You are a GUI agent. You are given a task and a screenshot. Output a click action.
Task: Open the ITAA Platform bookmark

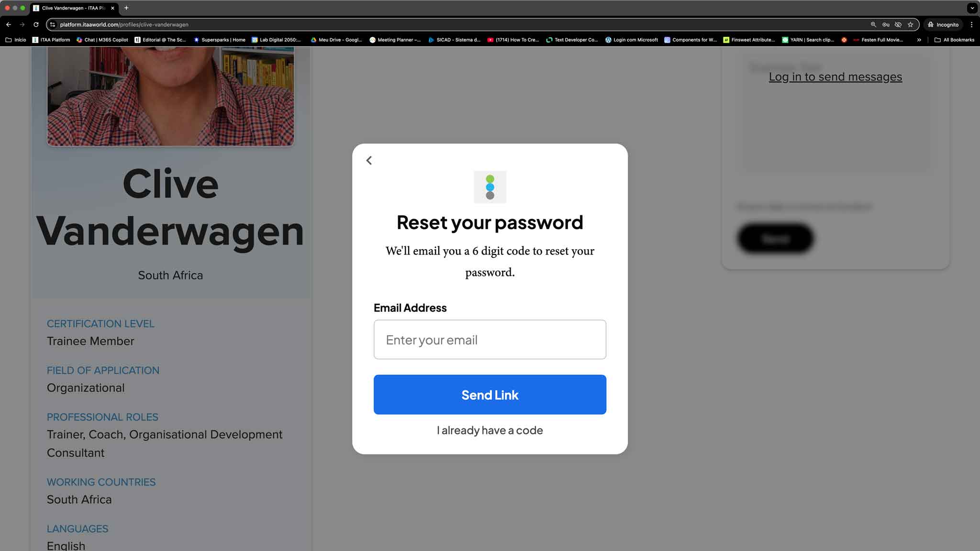point(51,40)
